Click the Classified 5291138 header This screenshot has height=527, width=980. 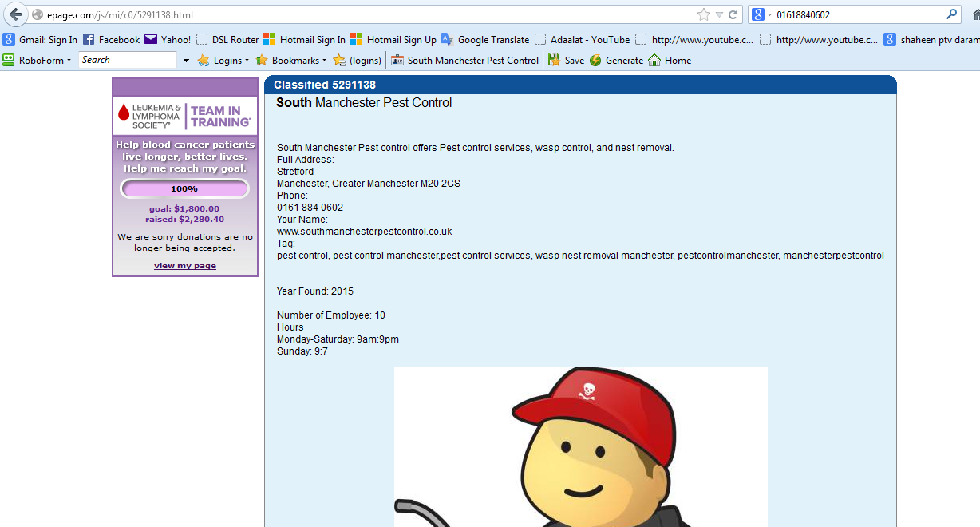[324, 85]
